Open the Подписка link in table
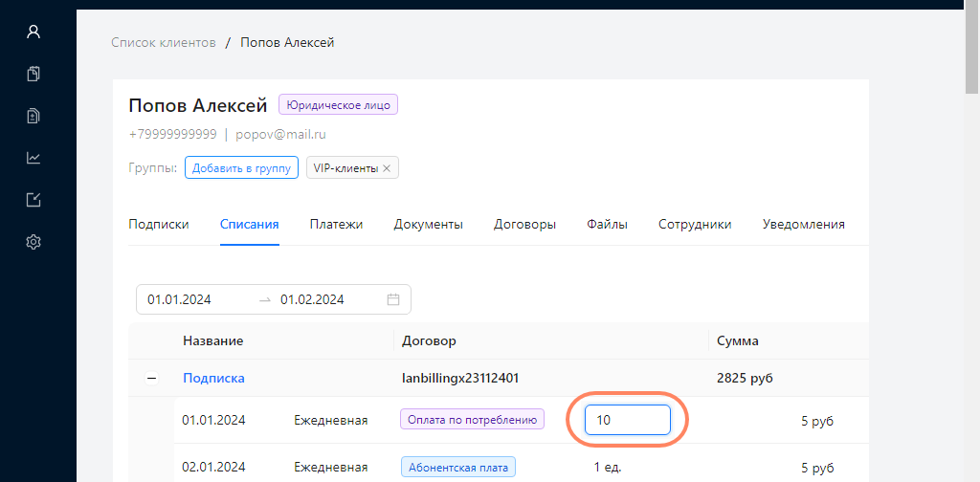 [x=213, y=379]
